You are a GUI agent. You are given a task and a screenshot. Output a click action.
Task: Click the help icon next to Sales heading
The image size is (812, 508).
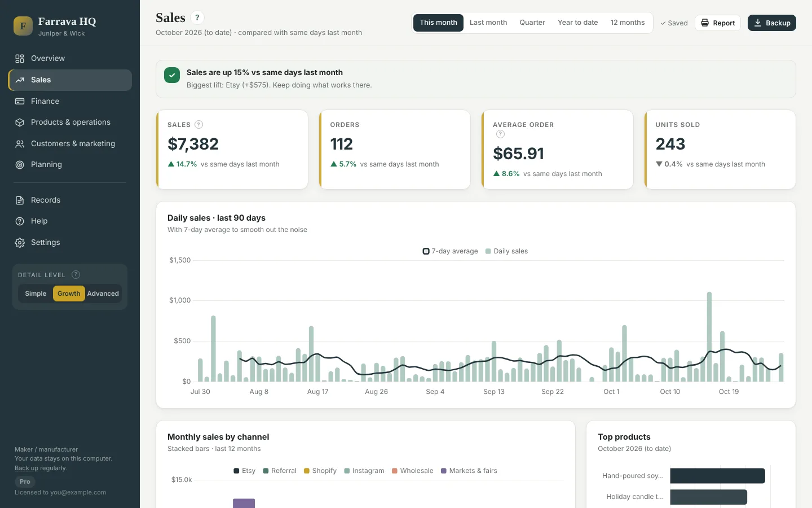coord(197,17)
